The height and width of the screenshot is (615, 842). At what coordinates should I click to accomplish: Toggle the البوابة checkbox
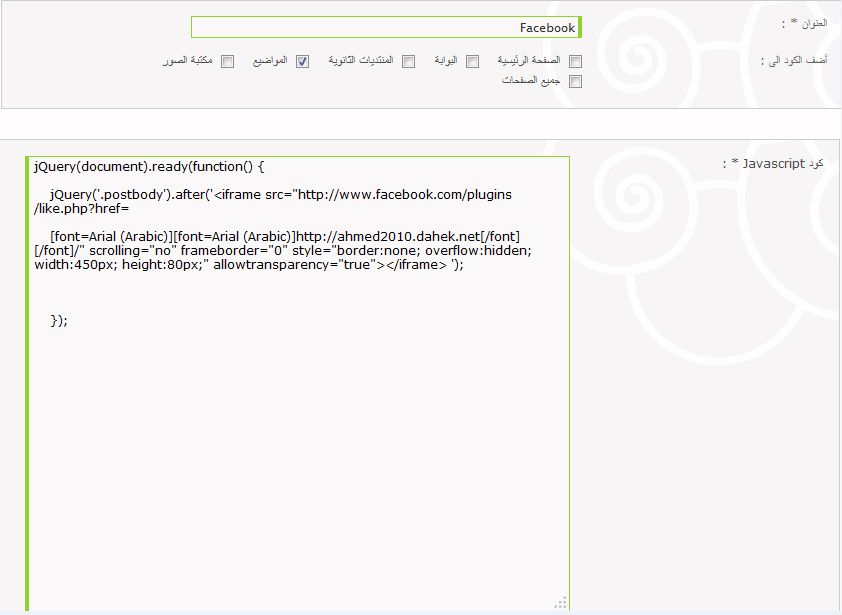pyautogui.click(x=473, y=61)
